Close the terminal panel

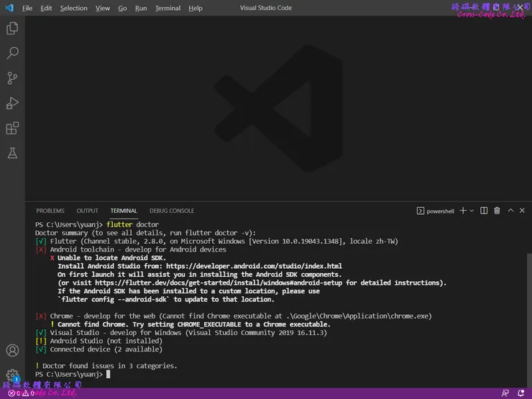522,211
